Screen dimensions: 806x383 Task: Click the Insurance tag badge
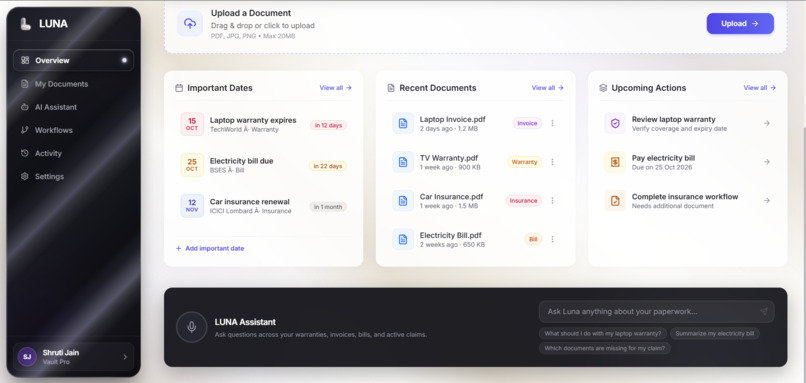point(523,200)
